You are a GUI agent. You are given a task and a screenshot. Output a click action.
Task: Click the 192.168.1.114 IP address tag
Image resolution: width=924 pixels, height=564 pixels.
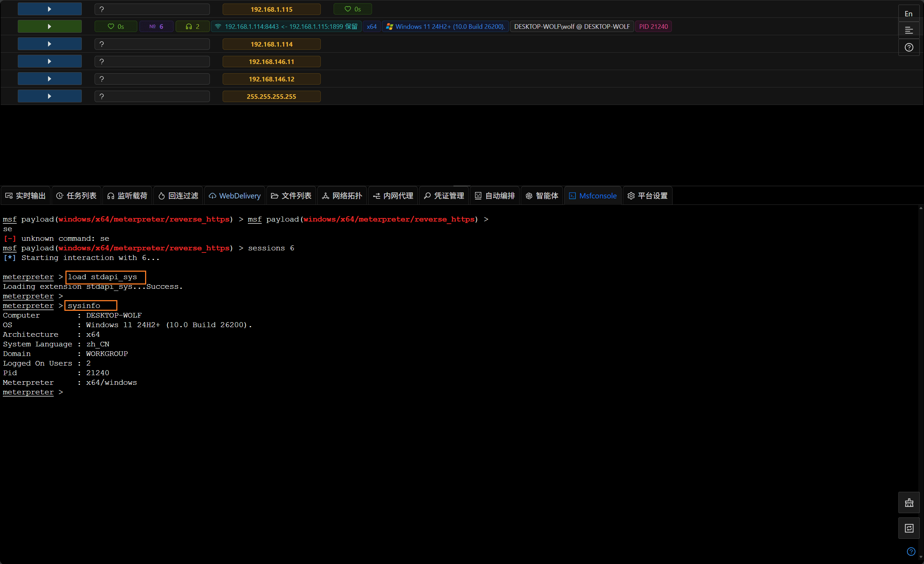click(271, 44)
